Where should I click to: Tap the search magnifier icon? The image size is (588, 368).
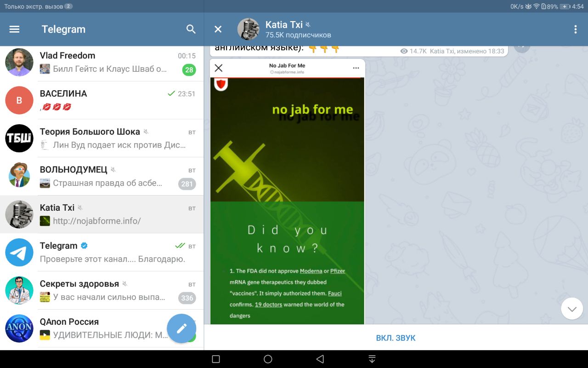pyautogui.click(x=191, y=29)
